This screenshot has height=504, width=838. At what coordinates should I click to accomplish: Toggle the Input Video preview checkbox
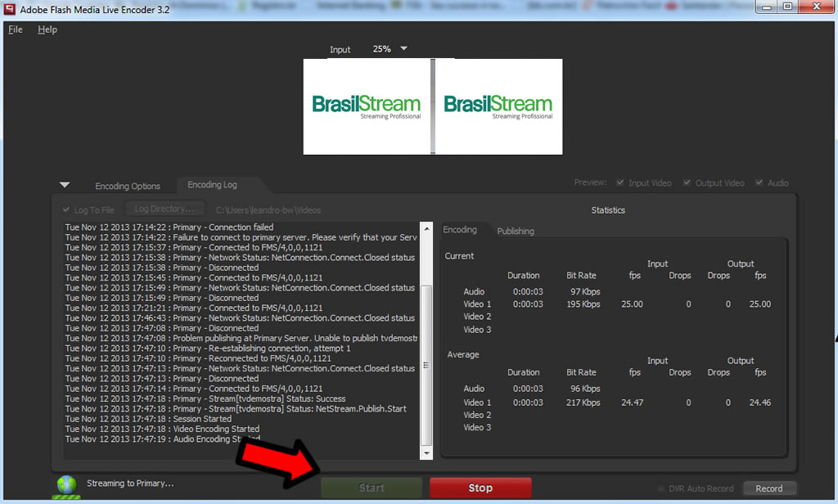point(620,182)
